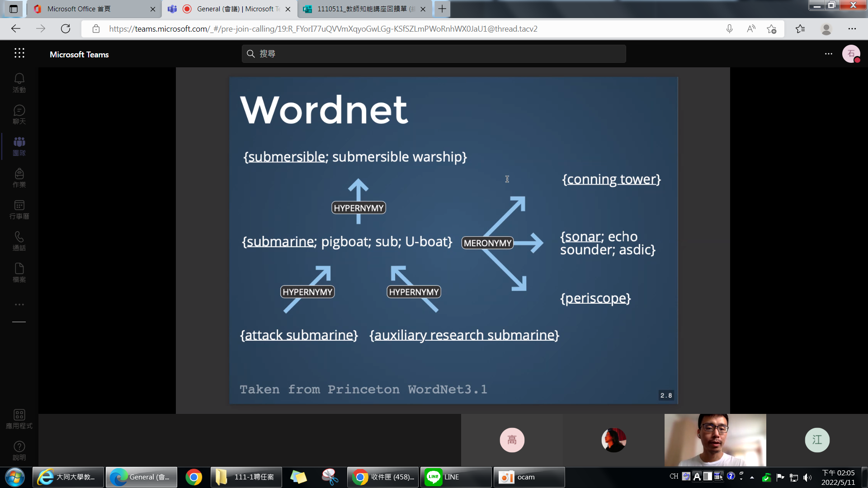Select the Teams 團隊 sidebar icon

19,145
